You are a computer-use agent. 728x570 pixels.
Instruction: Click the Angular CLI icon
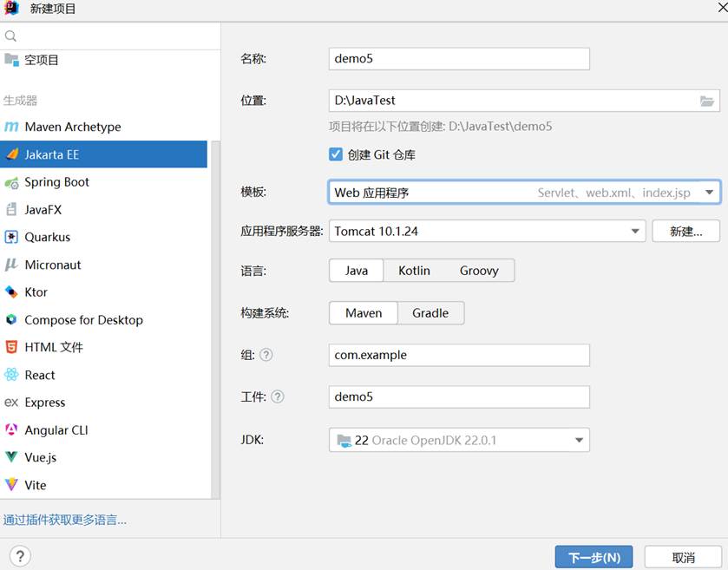click(11, 429)
